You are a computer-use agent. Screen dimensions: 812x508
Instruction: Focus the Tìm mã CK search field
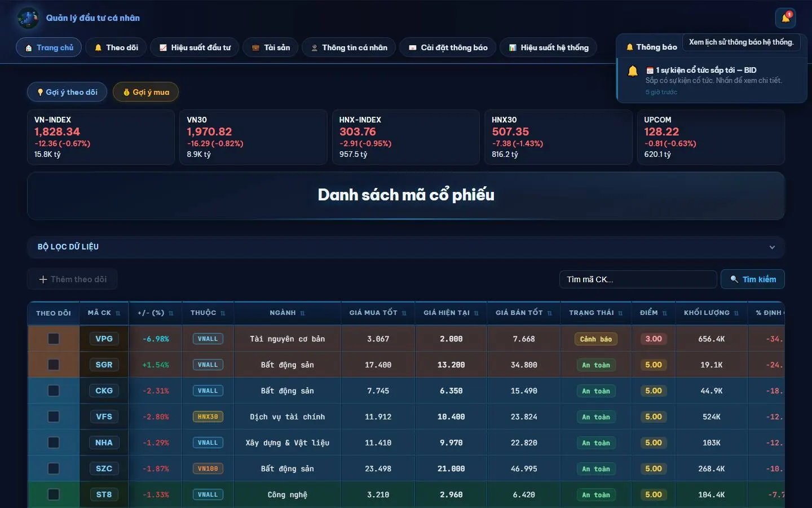pos(638,279)
